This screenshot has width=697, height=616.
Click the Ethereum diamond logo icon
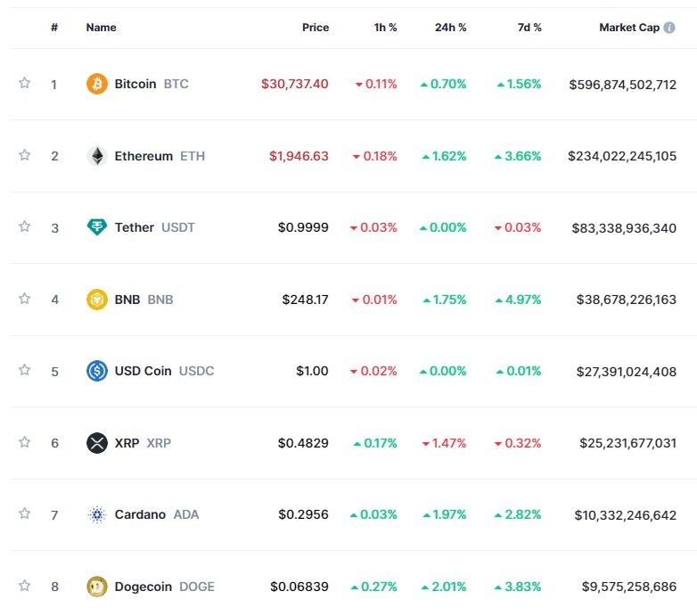tap(96, 156)
